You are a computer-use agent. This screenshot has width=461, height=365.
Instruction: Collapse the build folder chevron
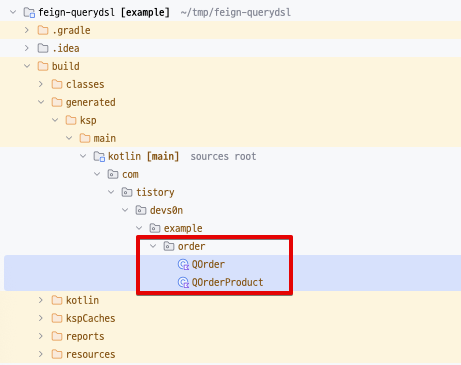tap(27, 66)
